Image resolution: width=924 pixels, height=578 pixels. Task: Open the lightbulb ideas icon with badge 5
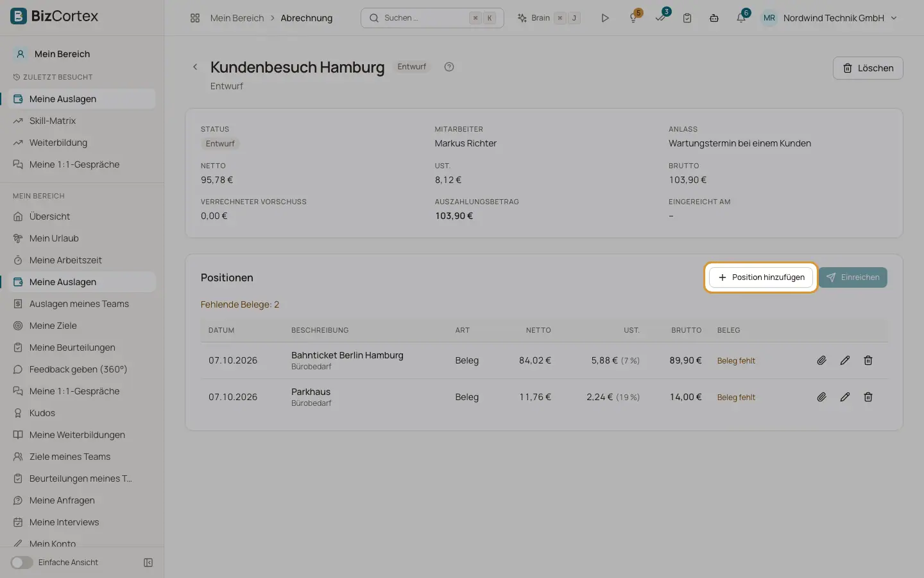pos(634,17)
